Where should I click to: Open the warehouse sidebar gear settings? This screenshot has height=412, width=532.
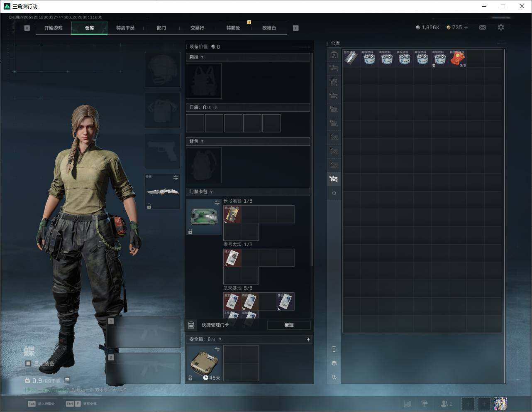pyautogui.click(x=334, y=193)
